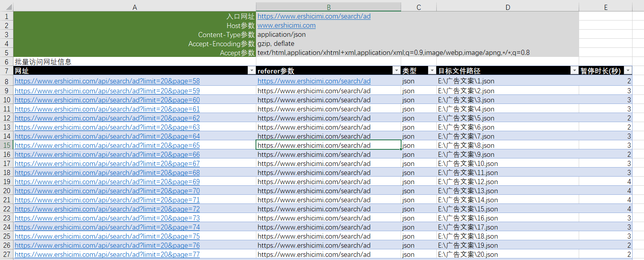Open the 目标文件路径 column filter dropdown
This screenshot has width=644, height=260.
pos(574,70)
